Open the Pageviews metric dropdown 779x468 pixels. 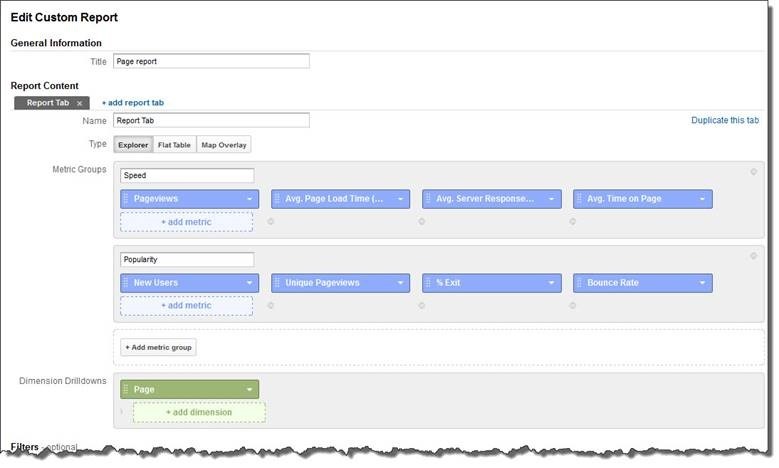click(250, 199)
